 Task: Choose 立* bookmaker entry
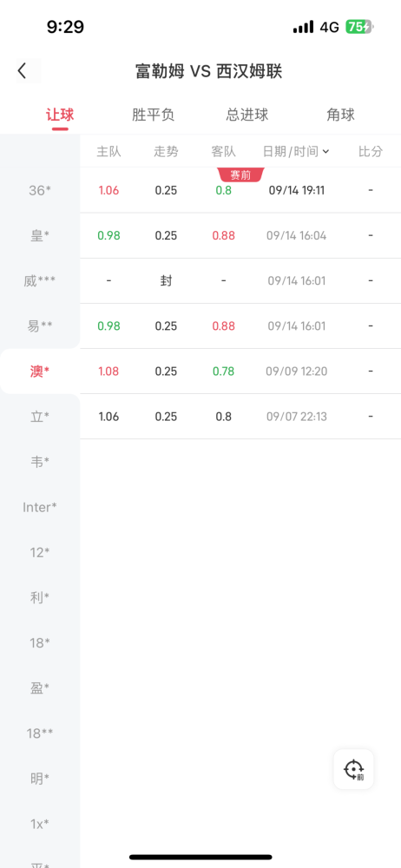40,417
